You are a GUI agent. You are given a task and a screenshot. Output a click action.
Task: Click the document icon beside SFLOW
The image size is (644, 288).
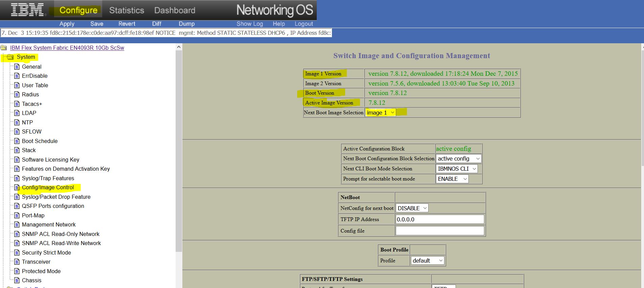[17, 131]
